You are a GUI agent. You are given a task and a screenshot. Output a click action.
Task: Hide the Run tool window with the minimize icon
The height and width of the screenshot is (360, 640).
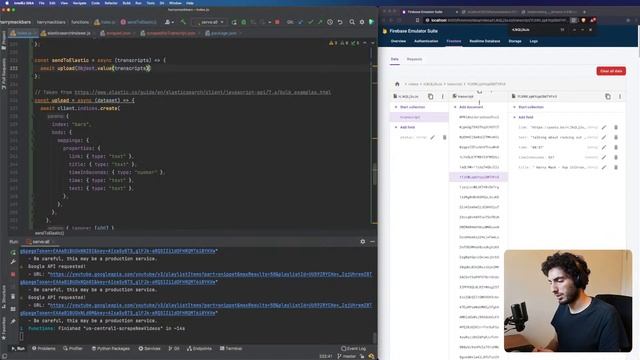[x=372, y=242]
